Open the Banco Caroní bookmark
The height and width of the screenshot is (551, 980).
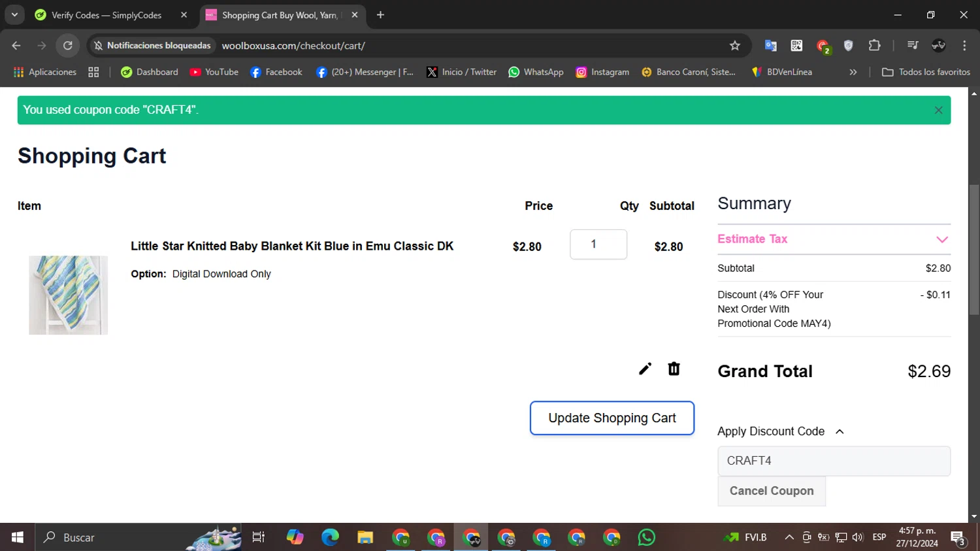point(689,73)
